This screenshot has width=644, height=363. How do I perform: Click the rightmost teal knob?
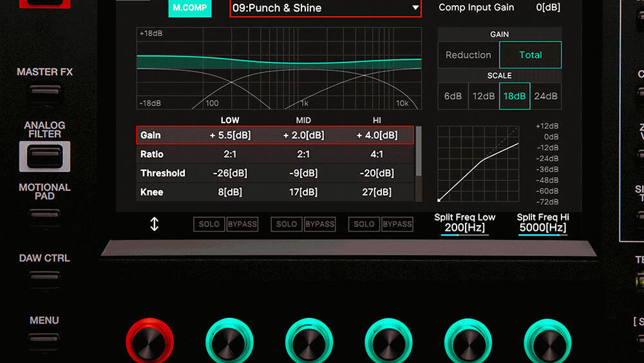pos(547,341)
